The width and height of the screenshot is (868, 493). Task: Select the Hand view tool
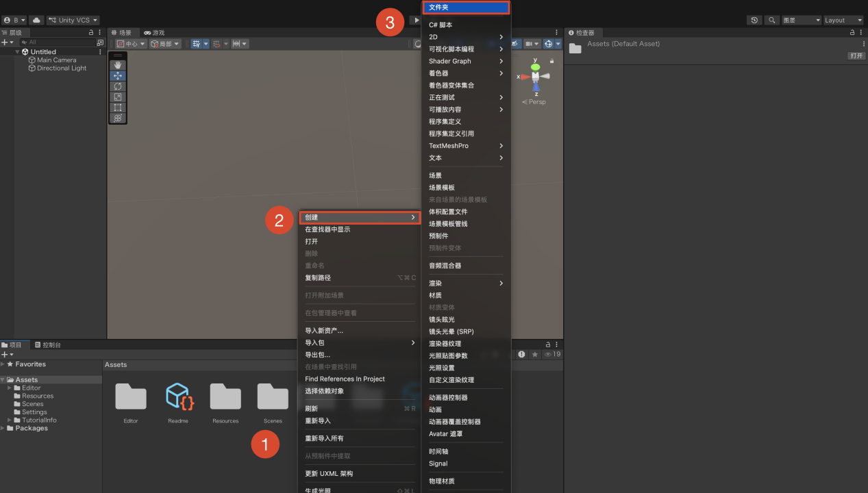(118, 65)
